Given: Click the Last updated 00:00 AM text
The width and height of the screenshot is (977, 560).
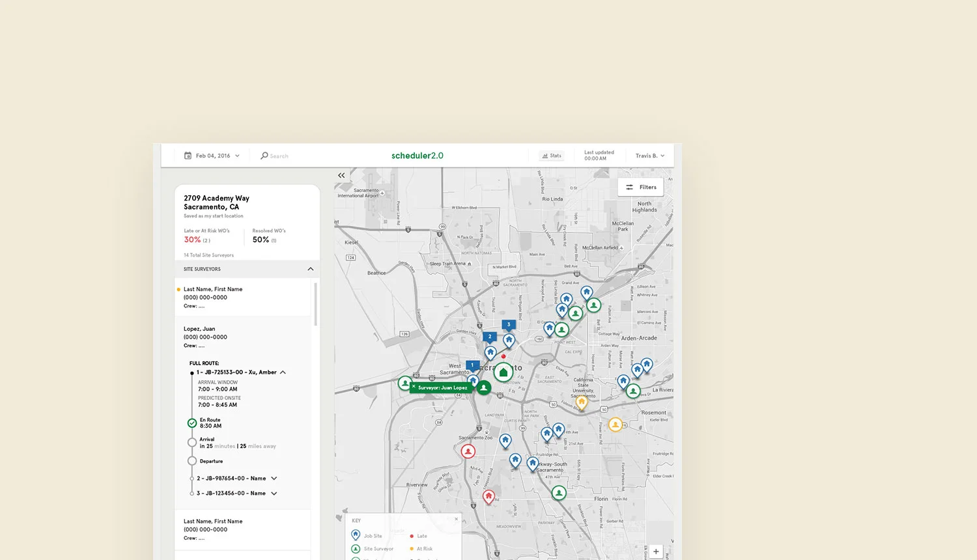Looking at the screenshot, I should click(599, 156).
